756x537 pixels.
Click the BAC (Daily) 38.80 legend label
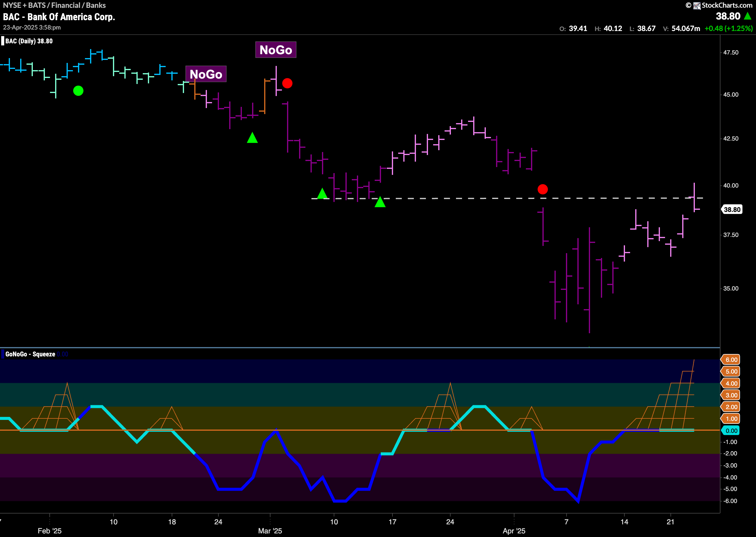[29, 41]
